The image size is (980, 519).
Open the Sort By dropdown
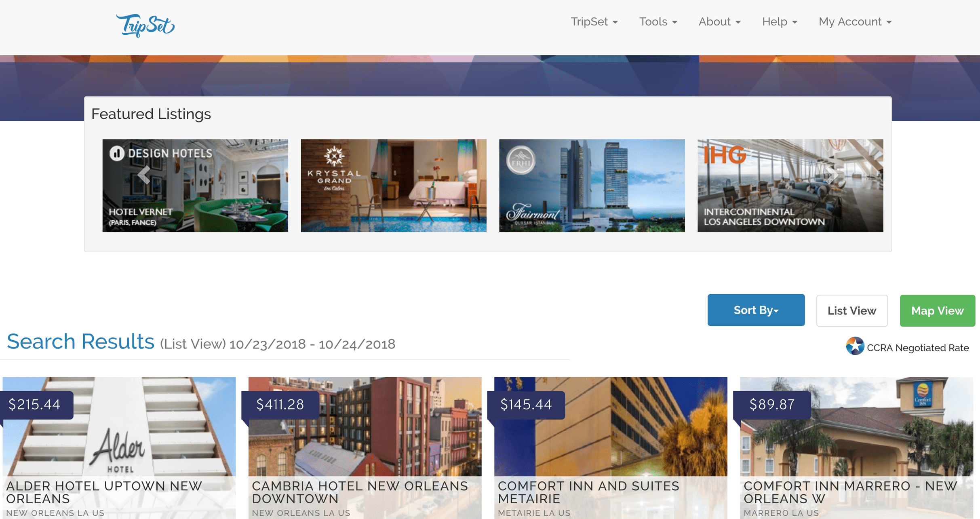point(756,310)
